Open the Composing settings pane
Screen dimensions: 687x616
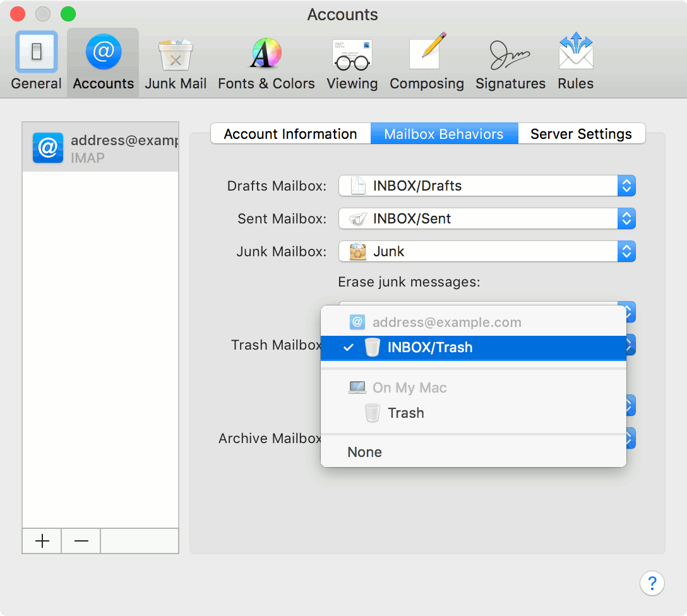pyautogui.click(x=427, y=61)
